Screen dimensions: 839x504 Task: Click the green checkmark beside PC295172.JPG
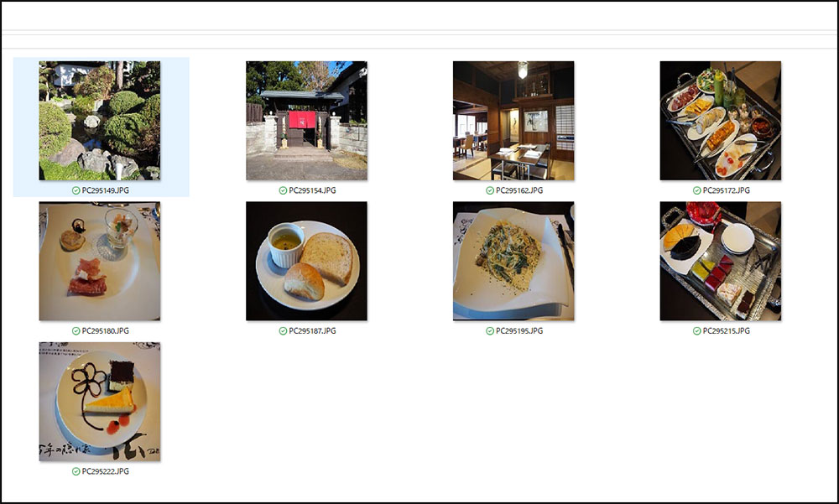[x=697, y=190]
